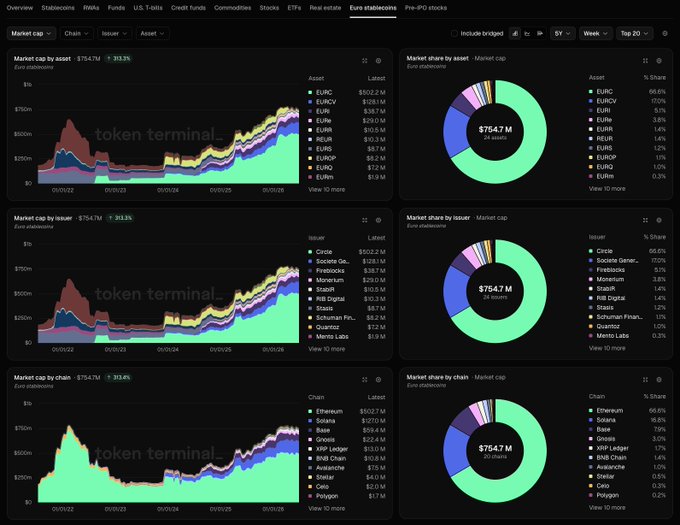Toggle Circle series in Market cap by issuer legend
Screen dimensions: 680x525
click(x=347, y=252)
